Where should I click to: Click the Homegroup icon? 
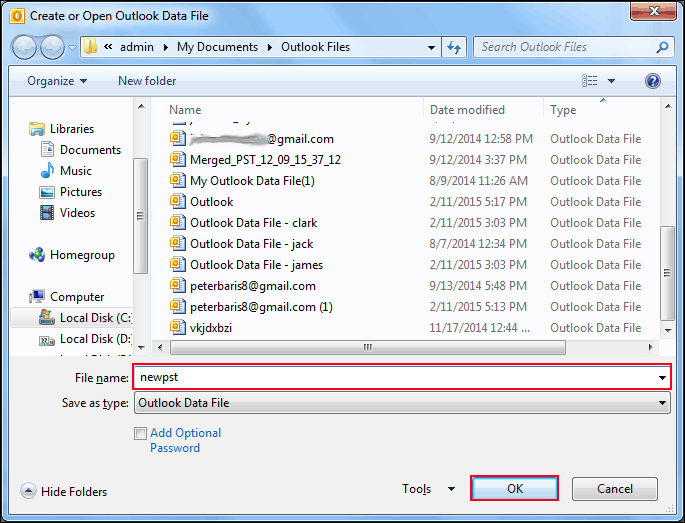[x=37, y=255]
